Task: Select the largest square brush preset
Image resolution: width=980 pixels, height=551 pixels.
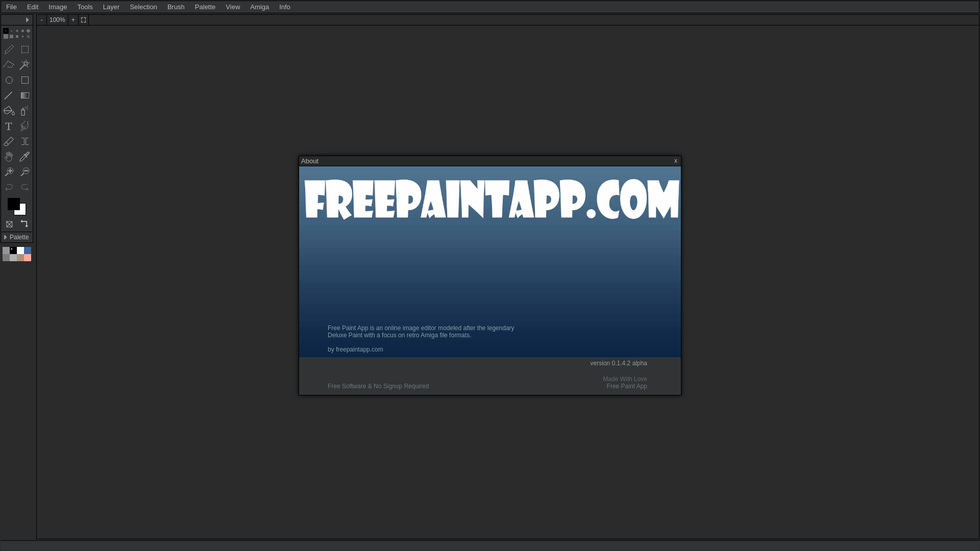Action: (x=6, y=37)
